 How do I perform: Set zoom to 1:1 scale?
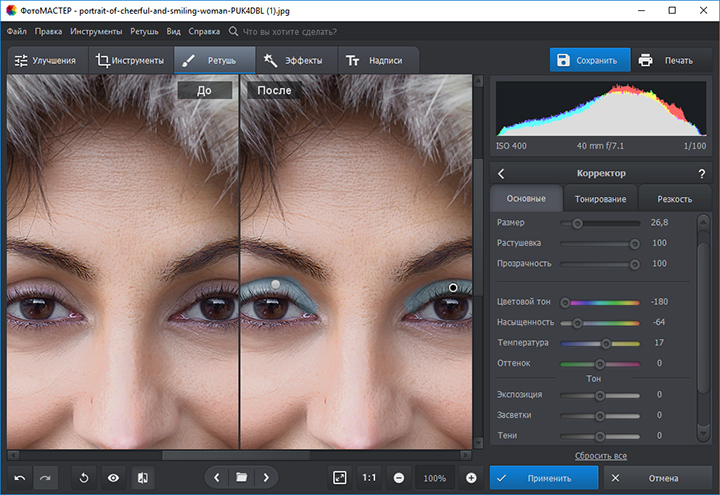pos(369,478)
